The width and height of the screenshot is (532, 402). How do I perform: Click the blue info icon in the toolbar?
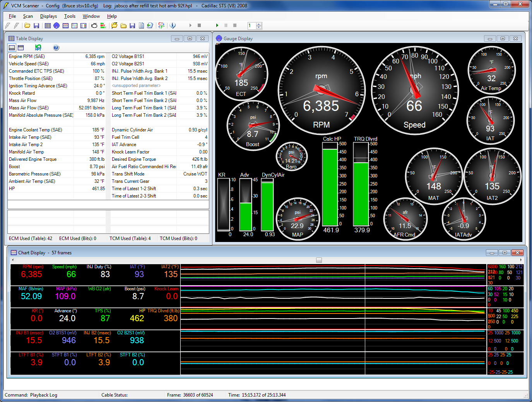click(x=173, y=26)
